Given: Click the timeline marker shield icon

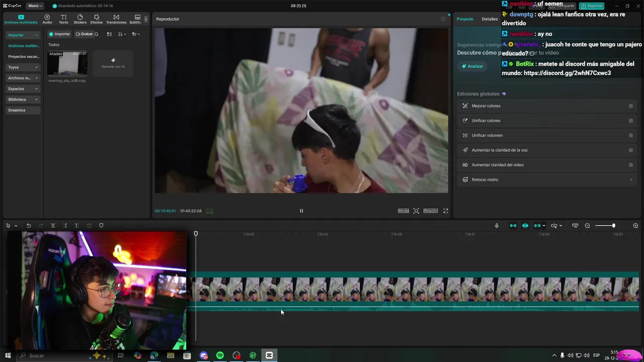Looking at the screenshot, I should [101, 226].
